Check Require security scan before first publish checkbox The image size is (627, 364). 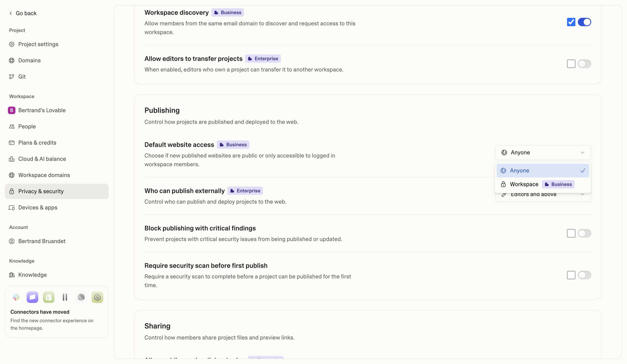(571, 275)
